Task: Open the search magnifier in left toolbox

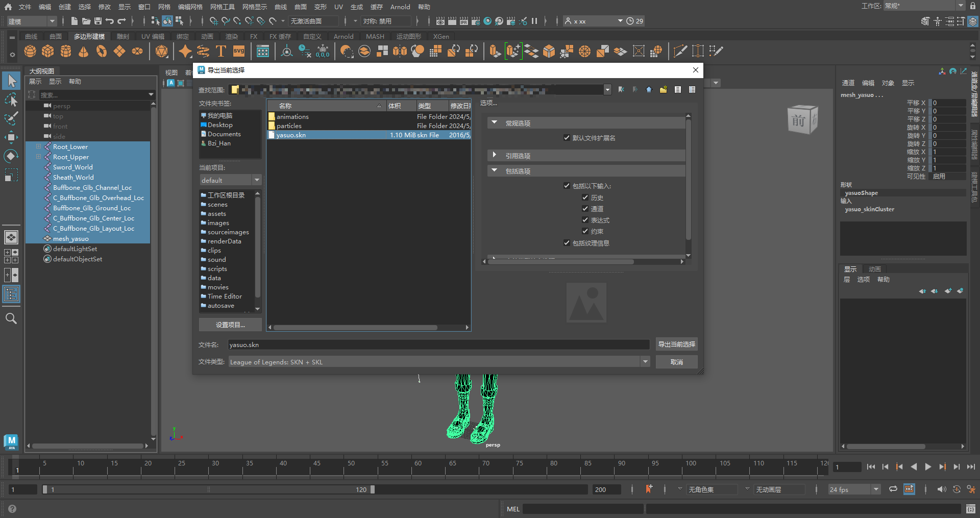Action: (x=11, y=319)
